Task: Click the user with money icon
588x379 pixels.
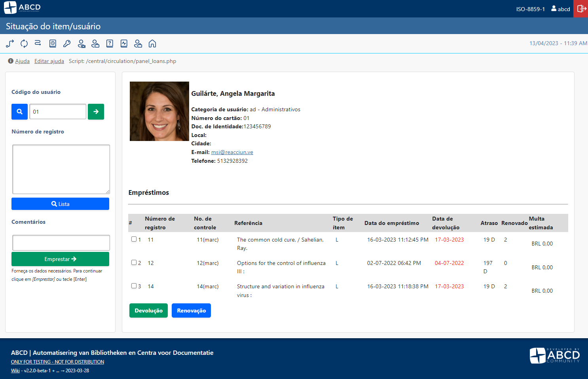Action: coord(81,44)
